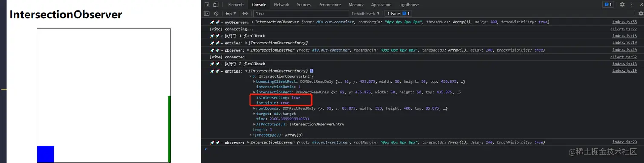Expand the rootBounds property
644x163 pixels.
click(x=254, y=108)
